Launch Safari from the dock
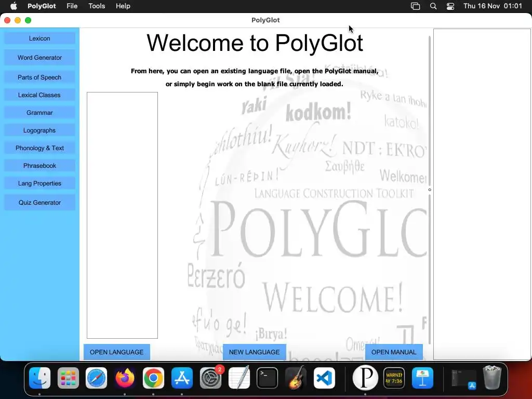 tap(96, 378)
